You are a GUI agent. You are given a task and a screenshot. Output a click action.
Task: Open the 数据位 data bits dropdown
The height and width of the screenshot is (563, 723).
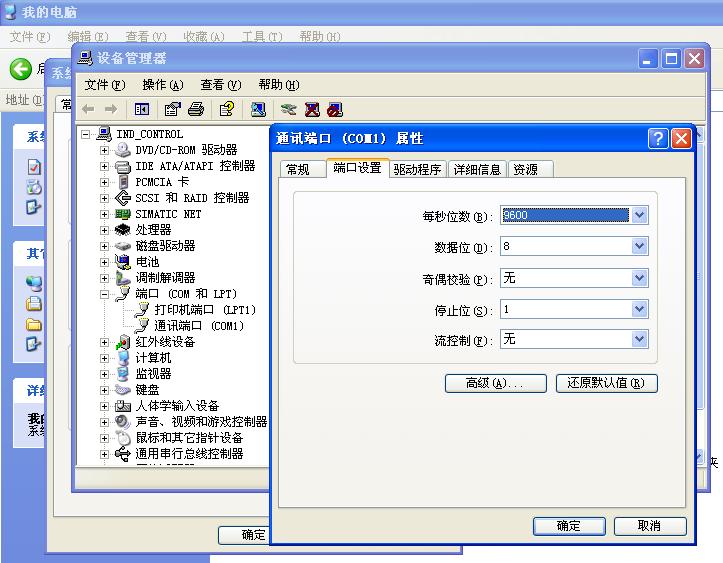coord(640,246)
